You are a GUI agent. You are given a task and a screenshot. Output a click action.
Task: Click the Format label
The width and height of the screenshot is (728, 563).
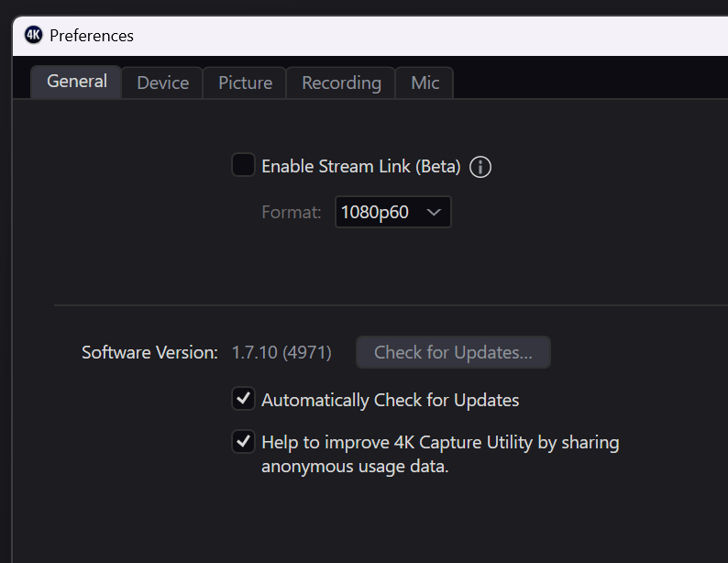[x=291, y=213]
